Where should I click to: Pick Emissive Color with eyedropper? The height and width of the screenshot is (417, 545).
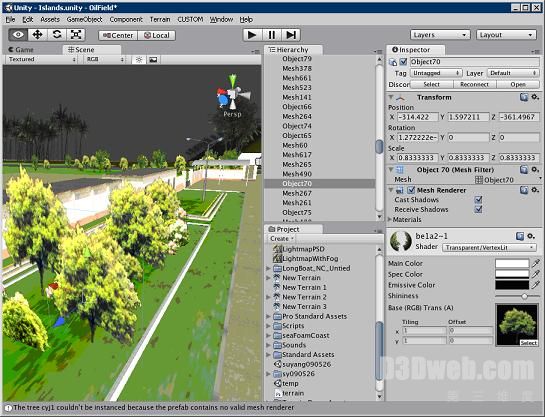[536, 285]
